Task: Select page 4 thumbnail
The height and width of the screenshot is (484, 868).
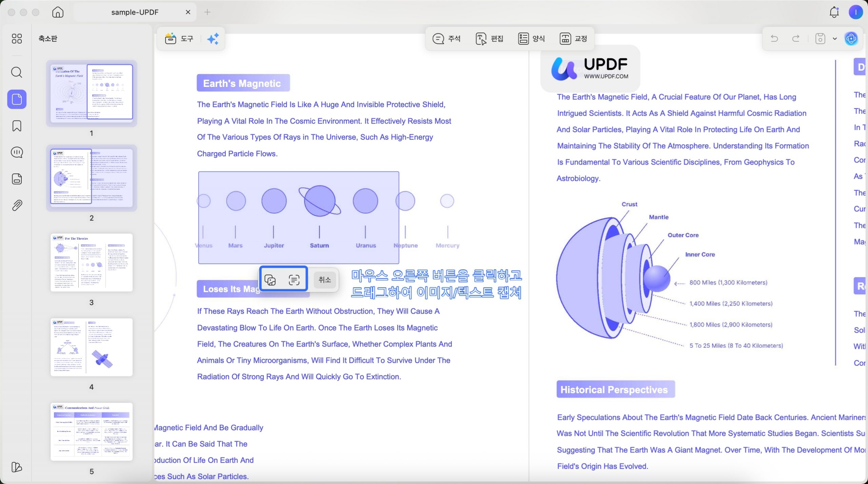Action: point(92,347)
